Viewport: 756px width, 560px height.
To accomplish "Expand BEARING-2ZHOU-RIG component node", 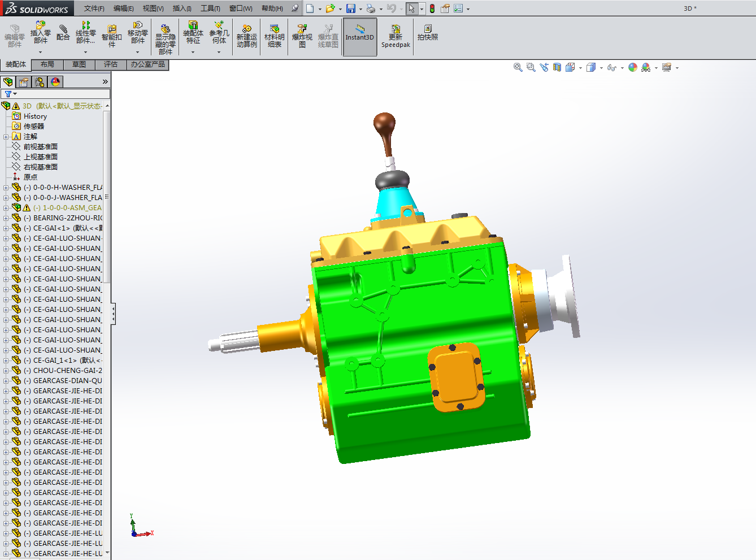I will [6, 218].
